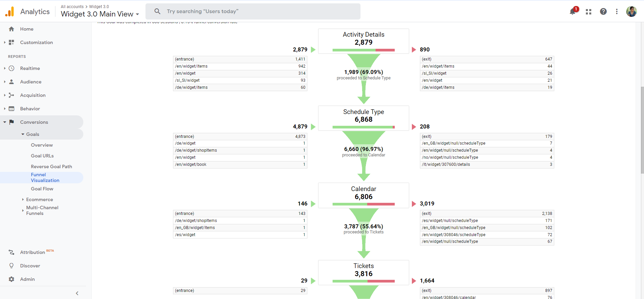Click the Activity Details progress bar
644x299 pixels.
(363, 50)
